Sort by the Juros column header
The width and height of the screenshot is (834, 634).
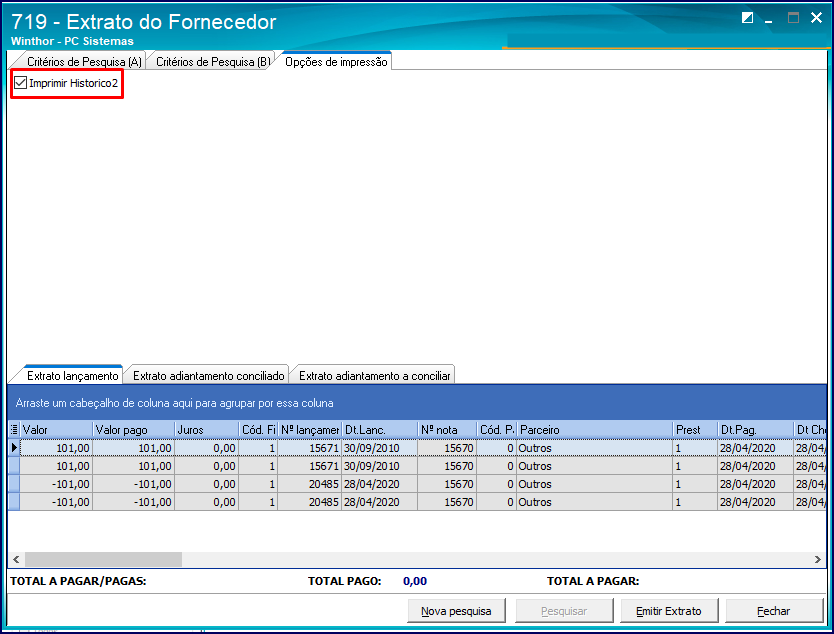click(x=206, y=430)
